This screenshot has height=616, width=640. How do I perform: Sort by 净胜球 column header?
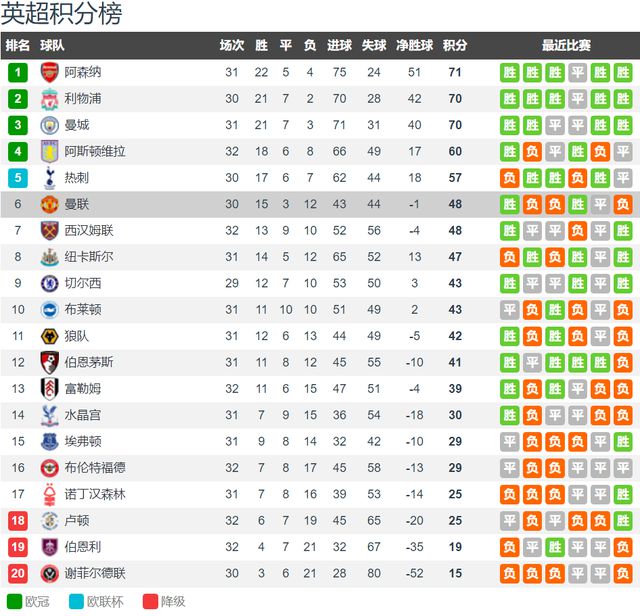(x=414, y=45)
